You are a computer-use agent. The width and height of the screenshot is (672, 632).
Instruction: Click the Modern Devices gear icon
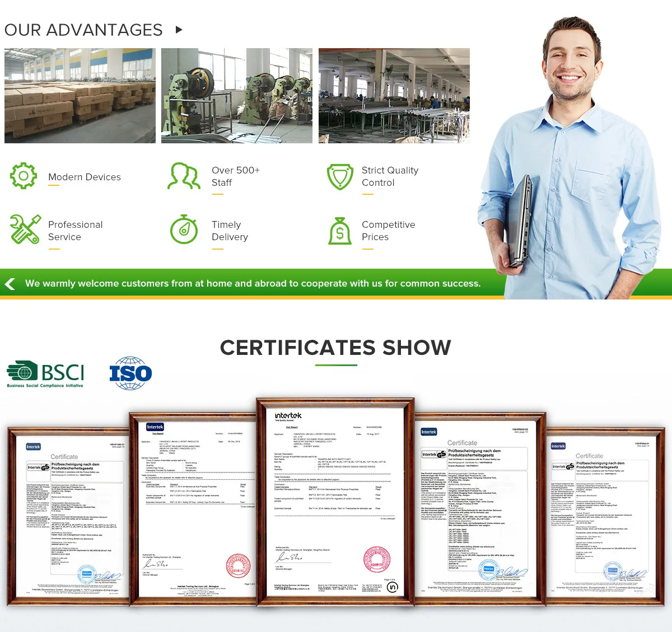(24, 176)
